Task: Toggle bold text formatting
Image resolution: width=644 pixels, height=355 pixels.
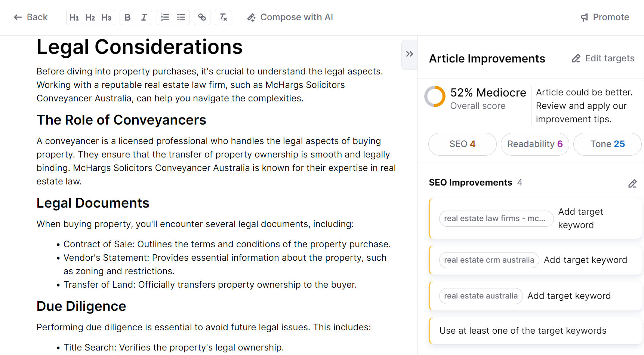Action: point(127,17)
